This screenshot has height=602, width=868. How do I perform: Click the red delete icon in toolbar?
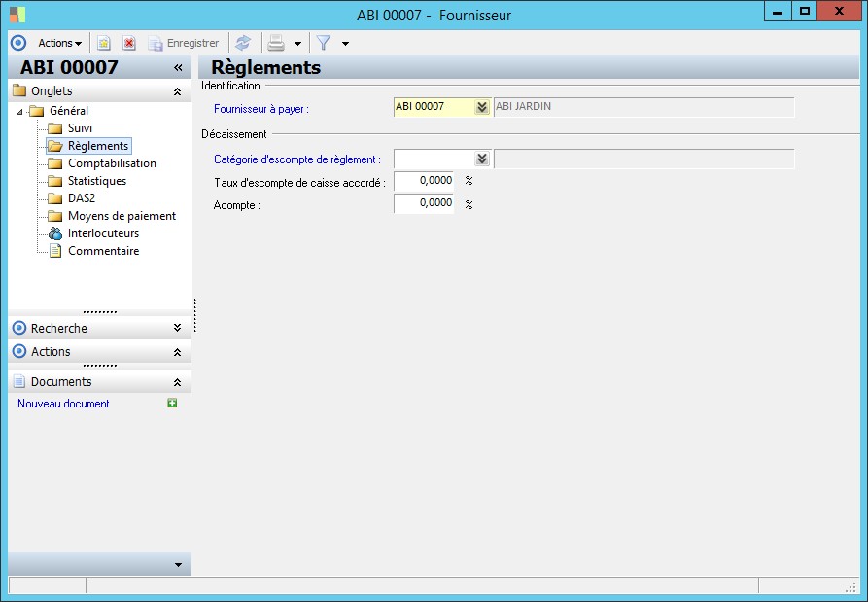coord(129,43)
